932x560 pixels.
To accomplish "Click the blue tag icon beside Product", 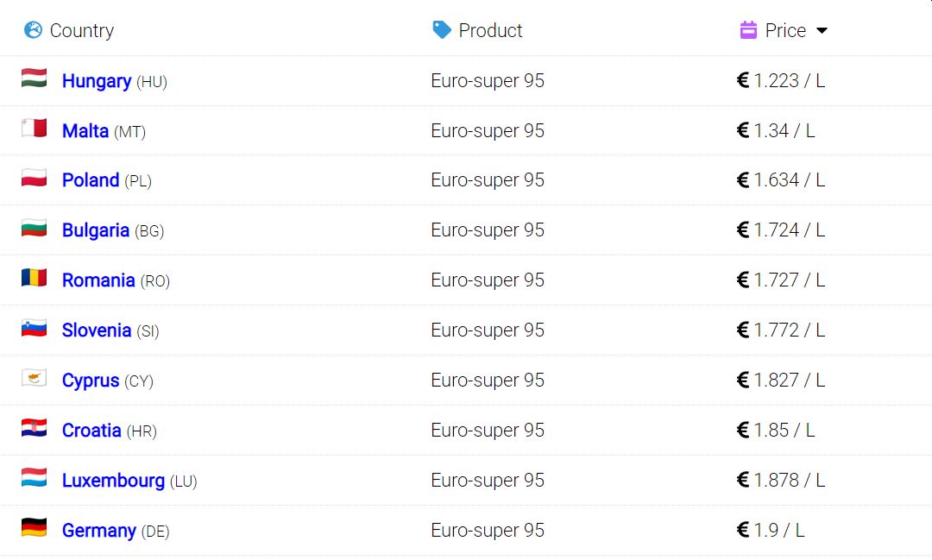I will [x=442, y=29].
